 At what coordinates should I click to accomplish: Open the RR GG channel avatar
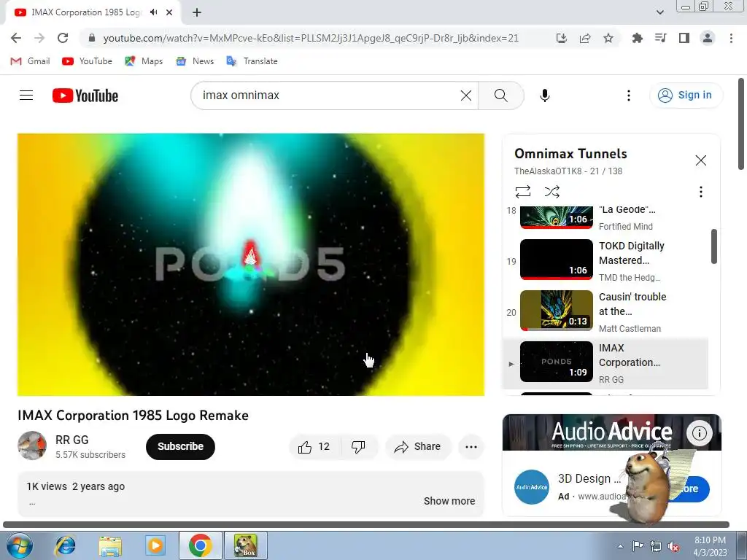pyautogui.click(x=32, y=446)
